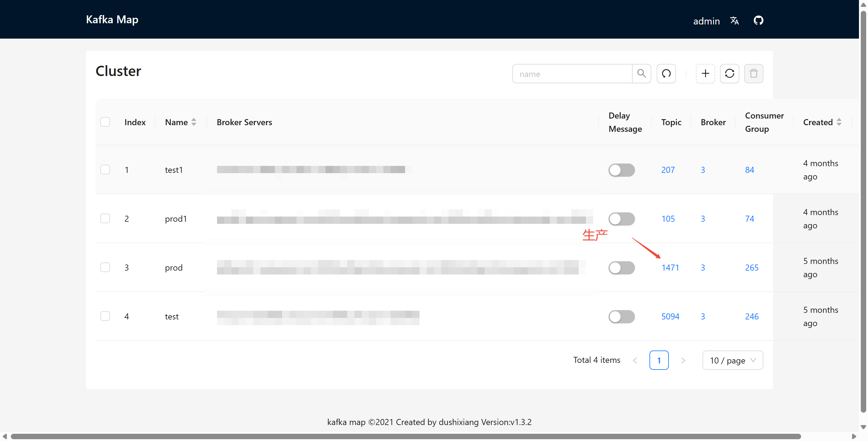The width and height of the screenshot is (868, 441).
Task: Click the next page arrow
Action: coord(683,360)
